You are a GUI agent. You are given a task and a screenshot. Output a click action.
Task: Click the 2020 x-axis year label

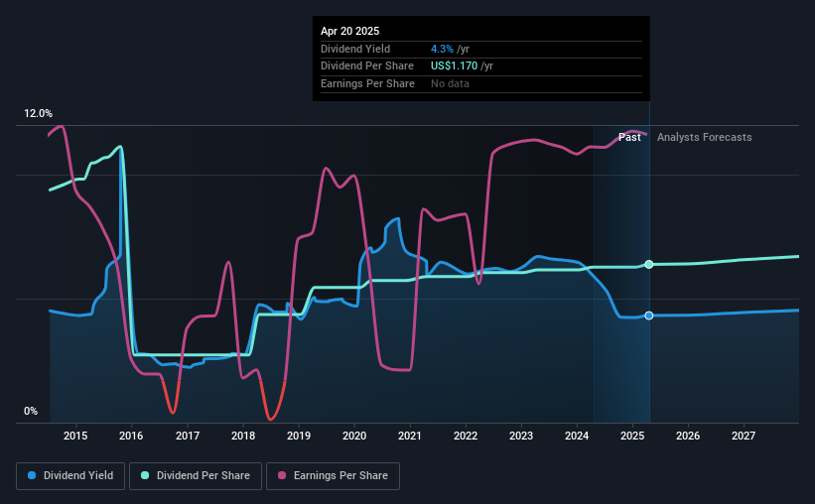pos(354,436)
